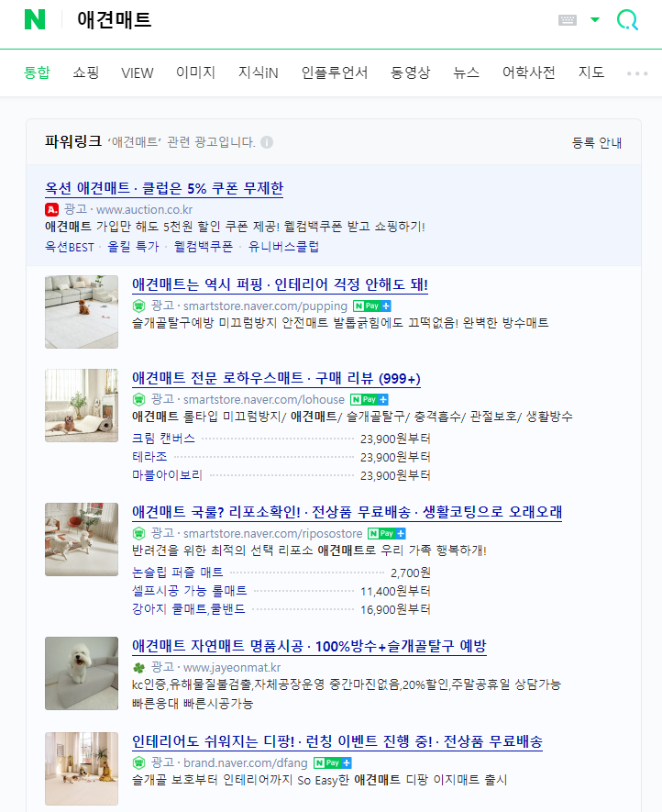Click the powerlink ad info icon
Image resolution: width=662 pixels, height=812 pixels.
point(267,142)
